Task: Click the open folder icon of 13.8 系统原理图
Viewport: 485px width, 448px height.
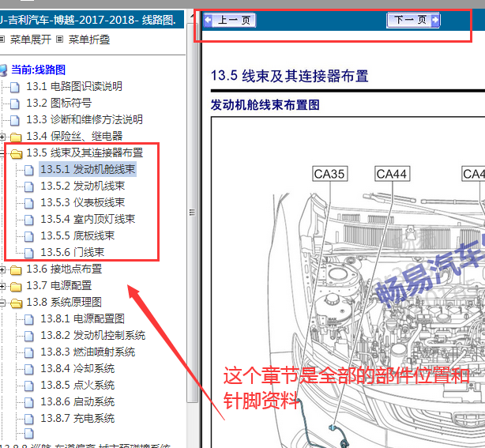Action: [x=16, y=303]
